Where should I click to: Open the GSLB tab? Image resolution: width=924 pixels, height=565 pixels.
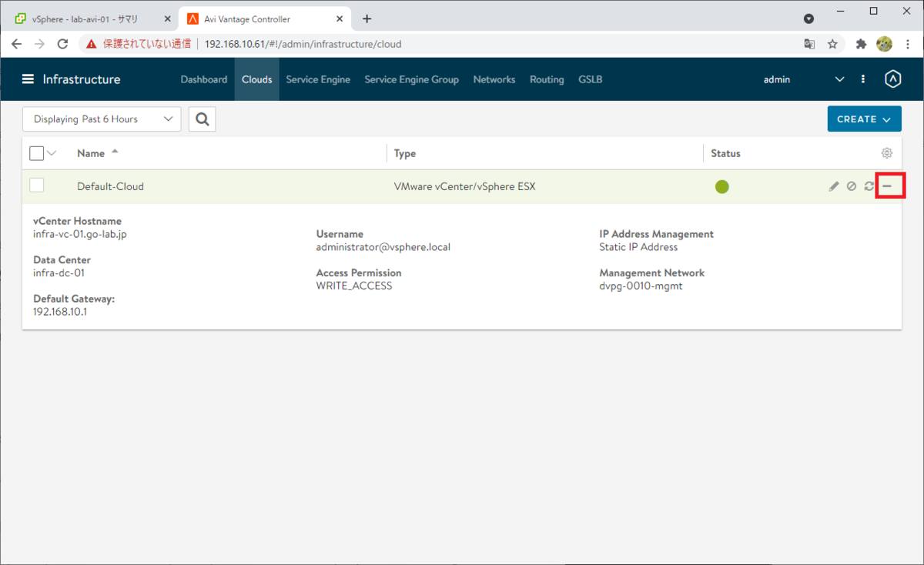(591, 79)
